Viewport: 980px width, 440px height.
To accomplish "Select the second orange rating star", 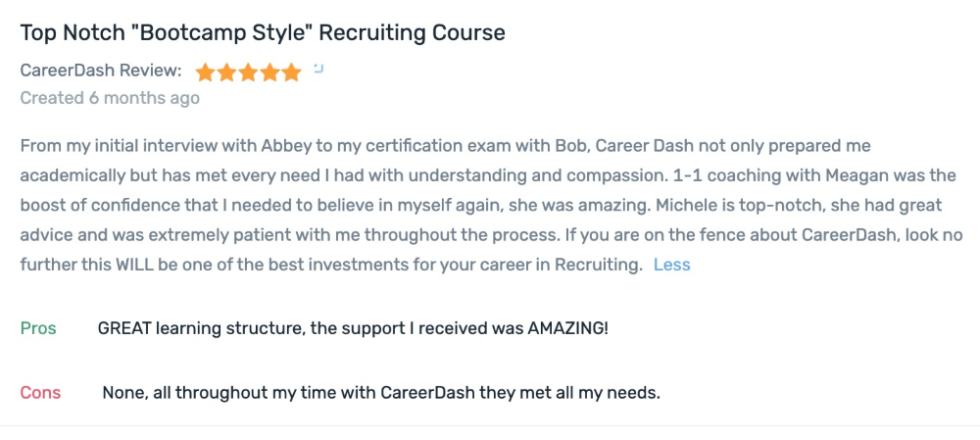I will 226,73.
